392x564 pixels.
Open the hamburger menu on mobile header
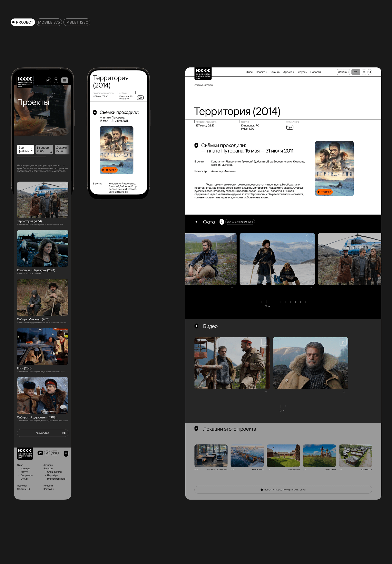tap(65, 80)
